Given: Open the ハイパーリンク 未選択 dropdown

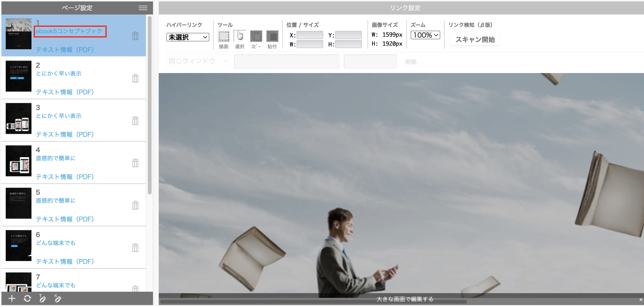Looking at the screenshot, I should 188,37.
